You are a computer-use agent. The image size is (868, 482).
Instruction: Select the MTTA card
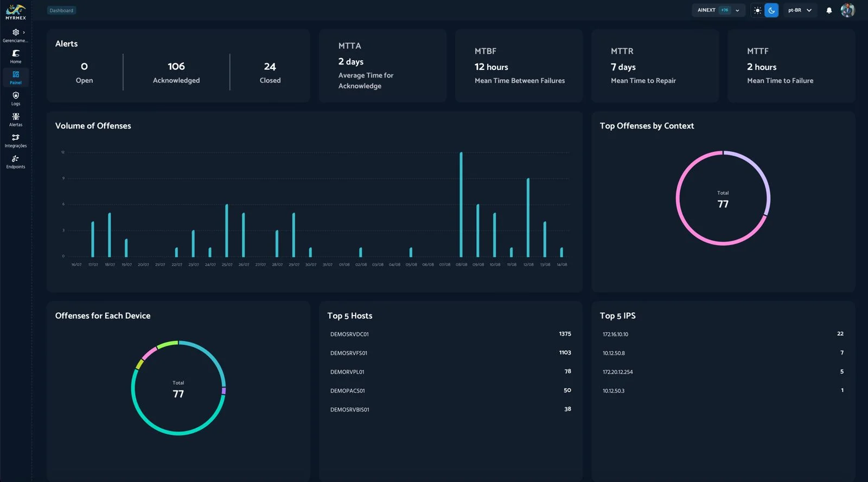pyautogui.click(x=382, y=66)
